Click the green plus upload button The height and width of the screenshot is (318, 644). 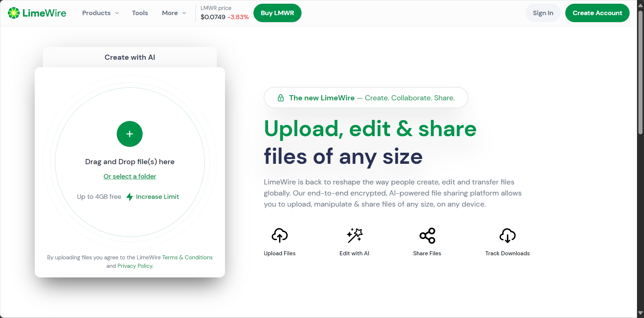pos(130,134)
